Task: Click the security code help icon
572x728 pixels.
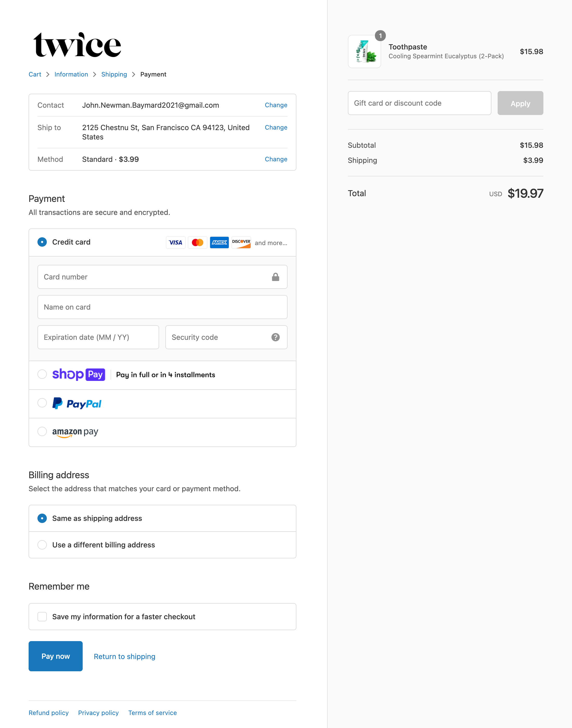Action: click(x=275, y=337)
